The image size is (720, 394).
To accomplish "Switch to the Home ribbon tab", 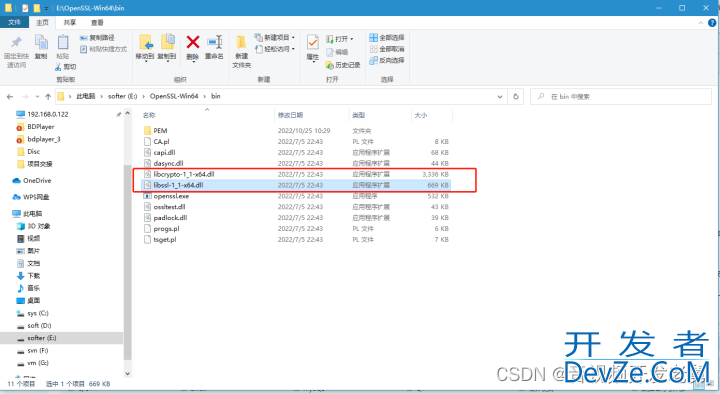I will coord(42,22).
